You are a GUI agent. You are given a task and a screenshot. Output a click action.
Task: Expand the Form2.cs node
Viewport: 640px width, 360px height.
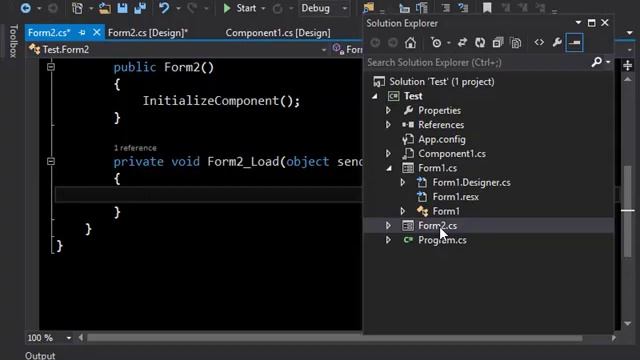coord(388,225)
